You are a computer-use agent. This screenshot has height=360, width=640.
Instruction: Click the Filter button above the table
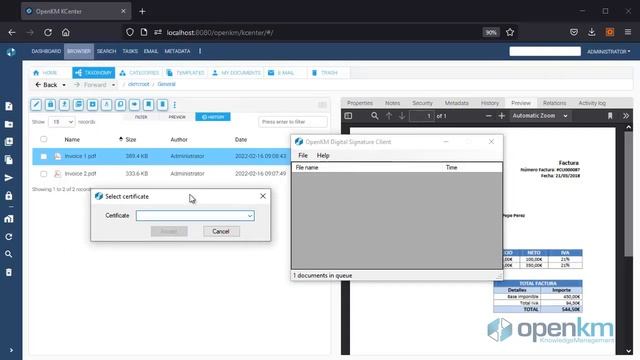pyautogui.click(x=141, y=117)
